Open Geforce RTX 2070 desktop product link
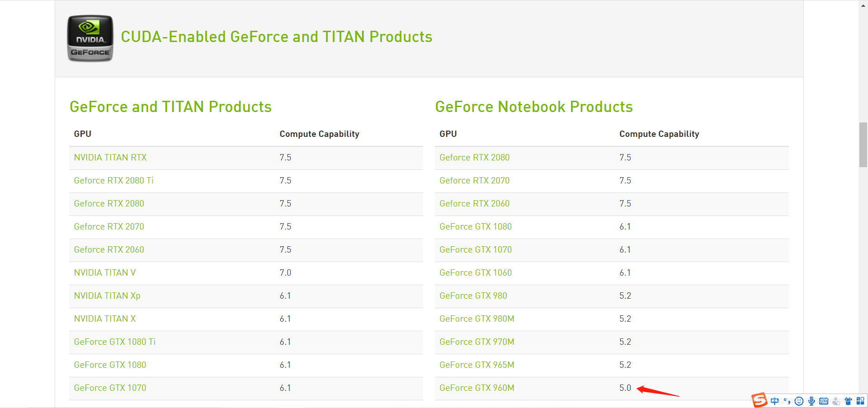 109,227
